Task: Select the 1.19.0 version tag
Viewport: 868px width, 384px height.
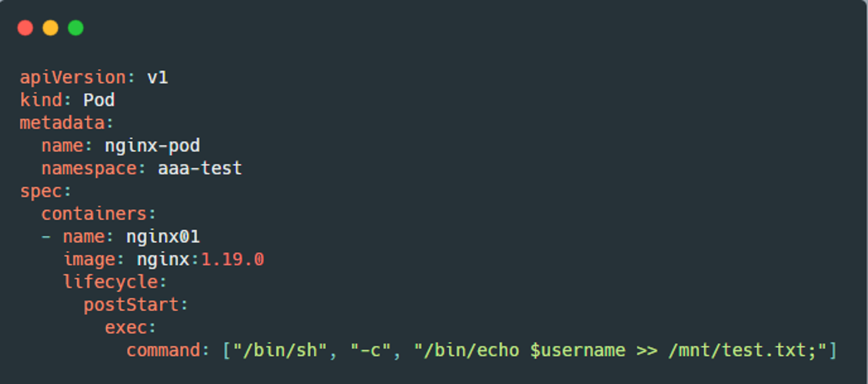Action: [233, 259]
